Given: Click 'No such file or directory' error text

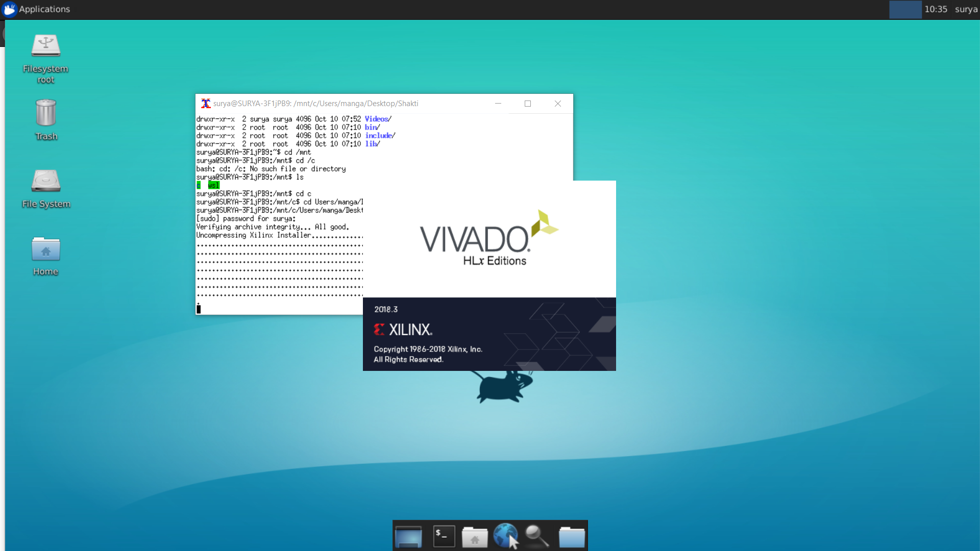Looking at the screenshot, I should pyautogui.click(x=298, y=169).
